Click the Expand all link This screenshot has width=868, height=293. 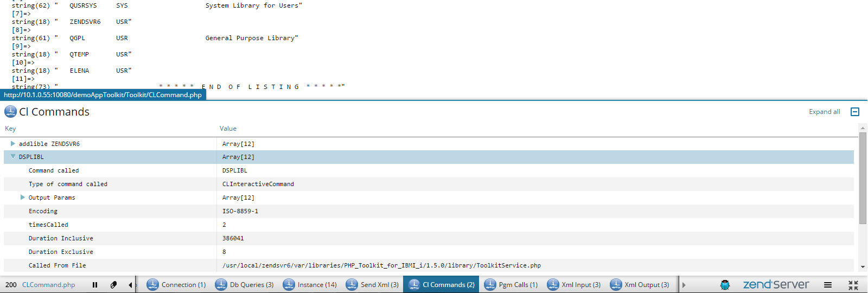pyautogui.click(x=824, y=112)
